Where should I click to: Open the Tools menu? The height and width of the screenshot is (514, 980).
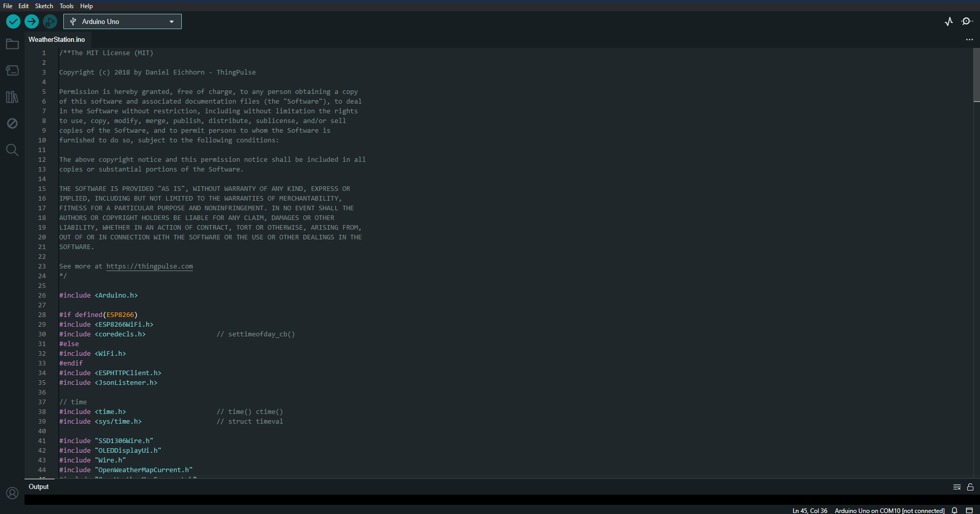pos(66,6)
